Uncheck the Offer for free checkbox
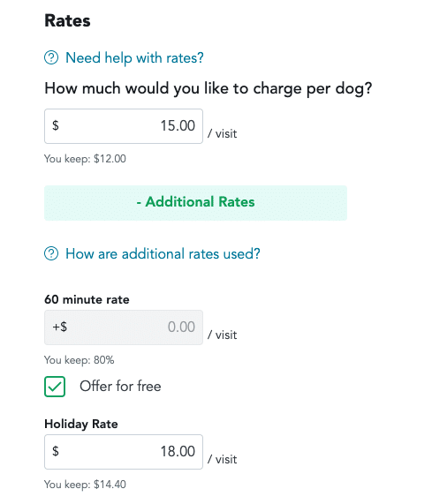The image size is (432, 504). coord(55,387)
